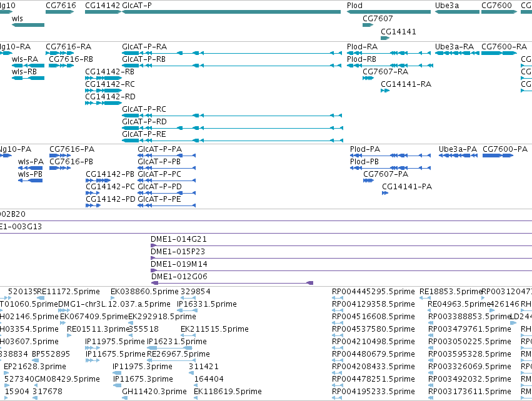Select EST GM08429.5prime
The width and height of the screenshot is (532, 401).
(35, 385)
